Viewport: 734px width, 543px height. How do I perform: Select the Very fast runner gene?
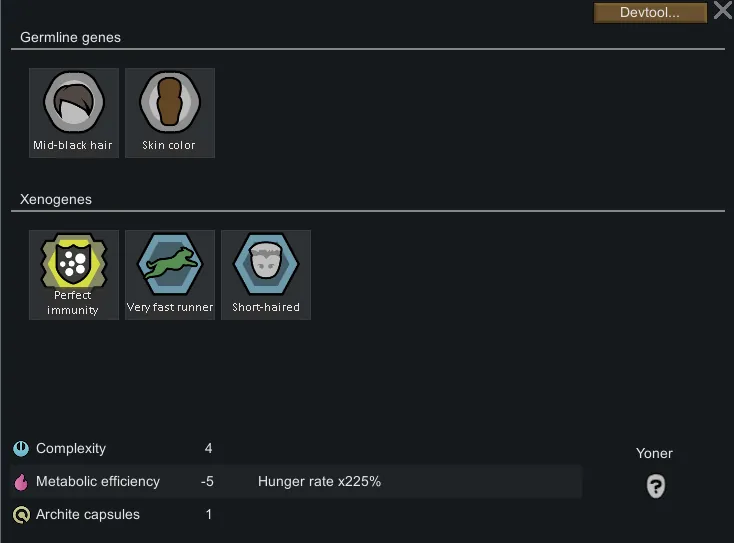[169, 265]
